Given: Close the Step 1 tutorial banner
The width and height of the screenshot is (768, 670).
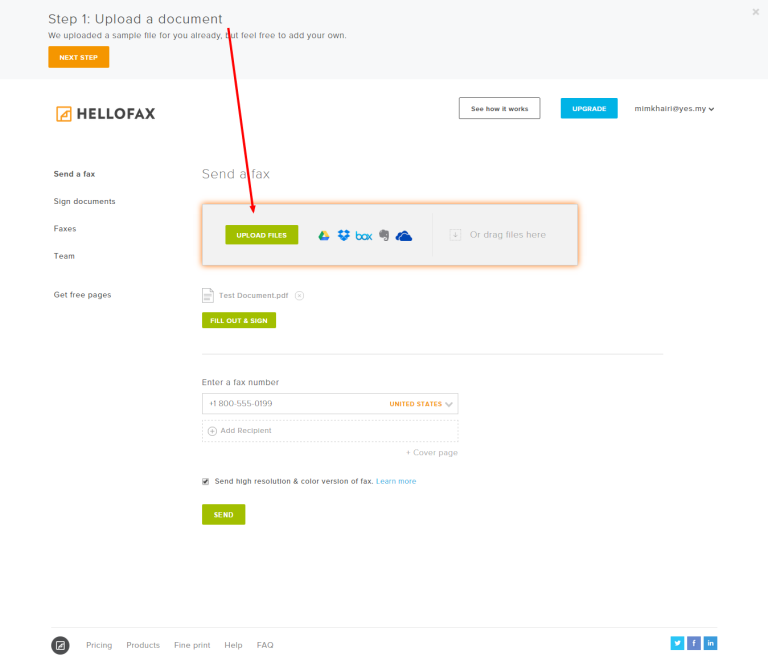Looking at the screenshot, I should click(756, 12).
